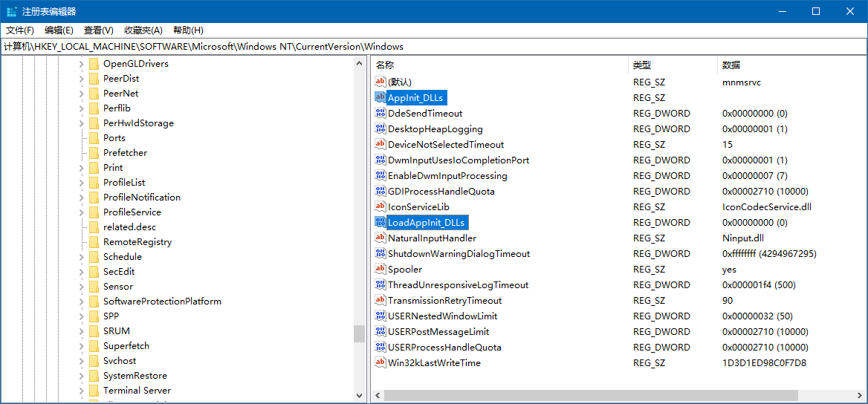Expand the OpenGLDrivers key
868x404 pixels.
82,64
